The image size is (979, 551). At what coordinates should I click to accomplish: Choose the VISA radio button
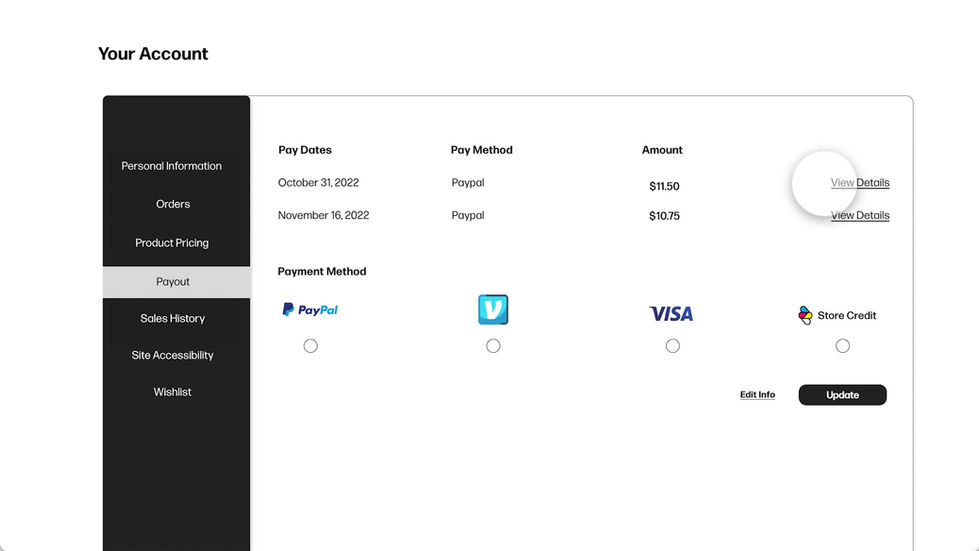[x=673, y=346]
